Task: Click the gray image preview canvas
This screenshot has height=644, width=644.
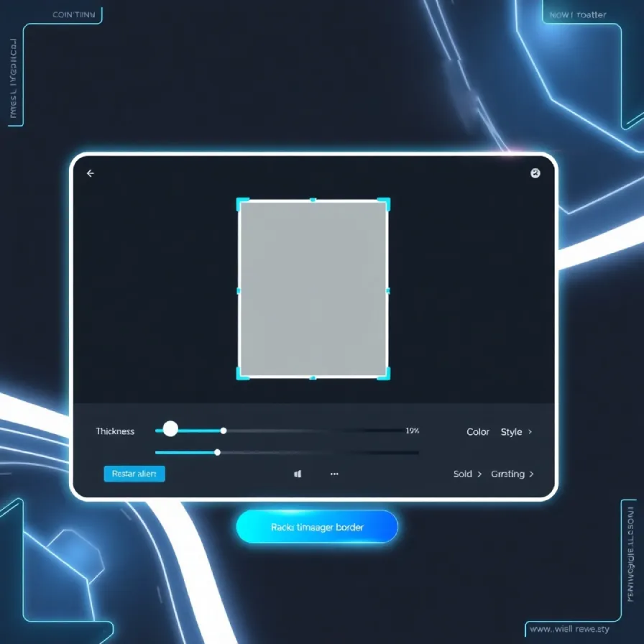Action: [313, 289]
